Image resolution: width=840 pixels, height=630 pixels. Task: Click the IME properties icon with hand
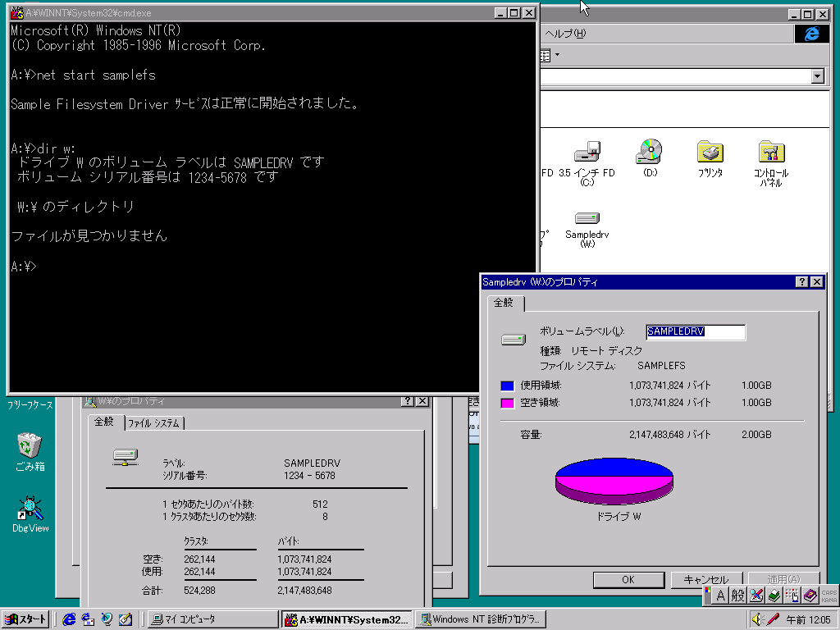click(x=792, y=596)
